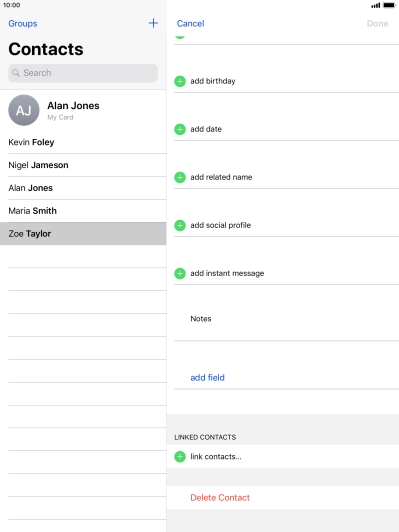Select Maria Smith in contacts list
399x532 pixels.
coord(83,211)
